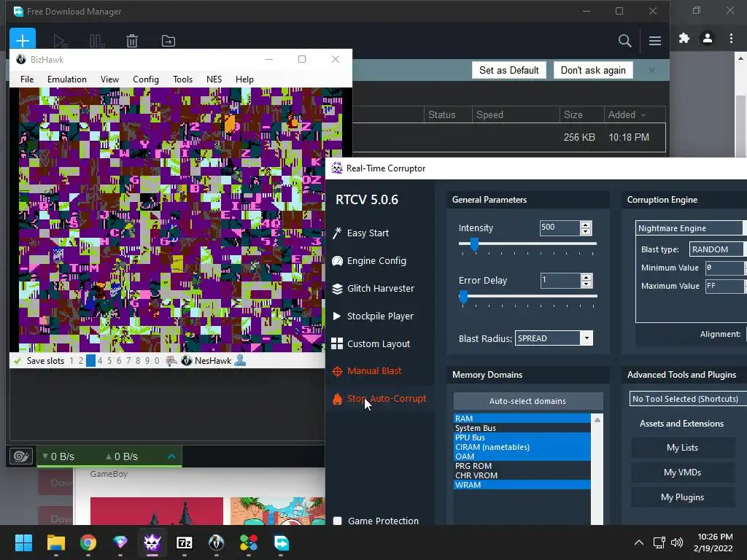This screenshot has height=560, width=747.
Task: Open Engine Config in RTCV
Action: pyautogui.click(x=369, y=260)
